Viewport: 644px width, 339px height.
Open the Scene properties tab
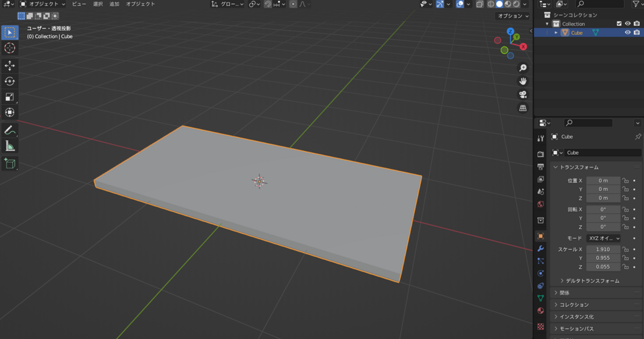[x=540, y=191]
